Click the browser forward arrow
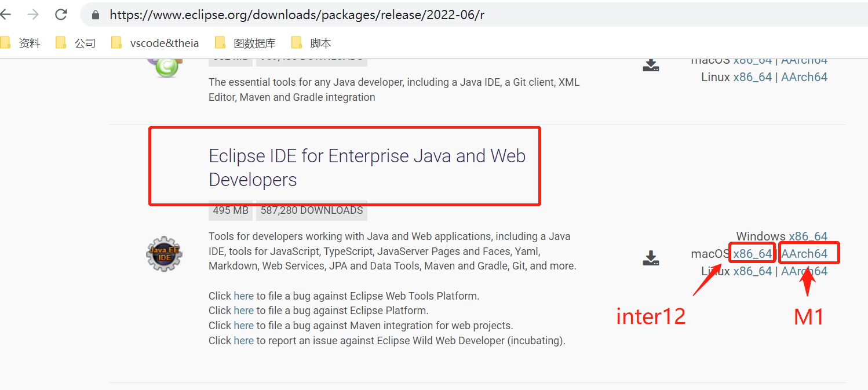Image resolution: width=868 pixels, height=390 pixels. 33,14
